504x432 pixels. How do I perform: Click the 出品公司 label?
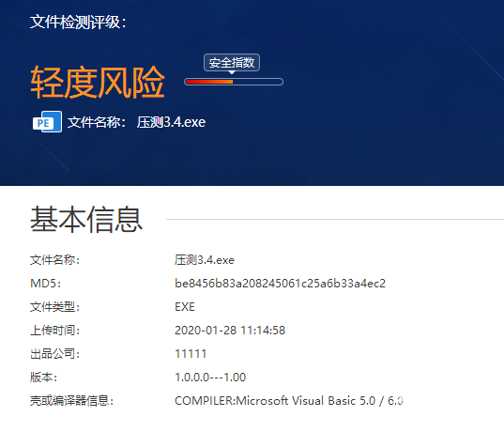pos(54,354)
